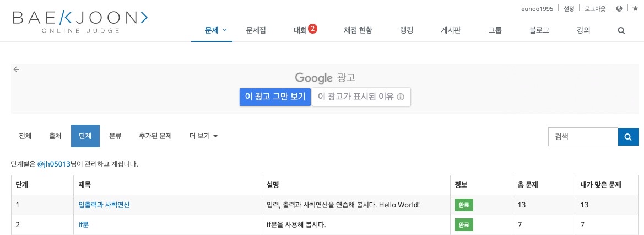Open the language globe icon

click(619, 8)
